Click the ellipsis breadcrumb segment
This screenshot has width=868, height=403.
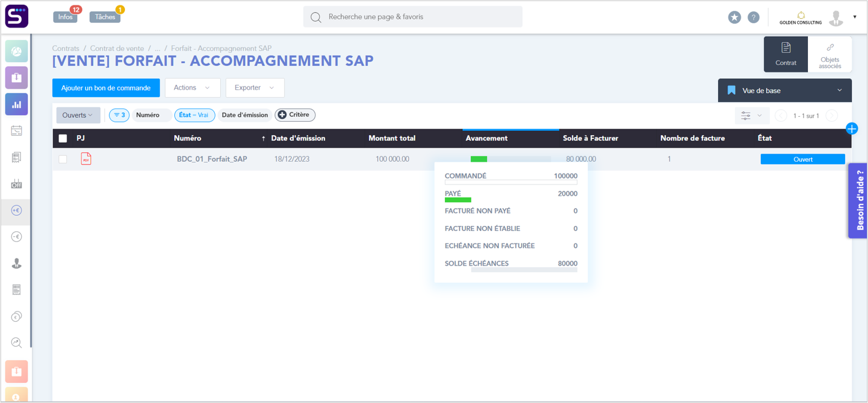[x=157, y=48]
